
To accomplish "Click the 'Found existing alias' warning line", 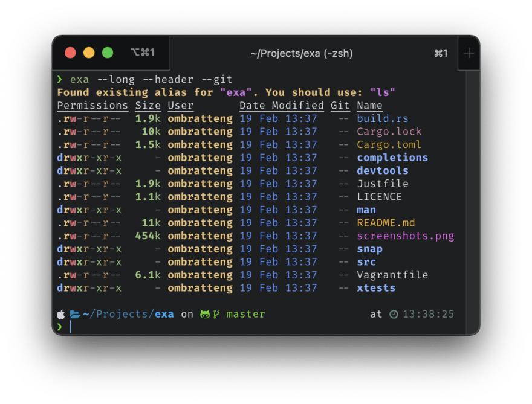I will coord(226,92).
